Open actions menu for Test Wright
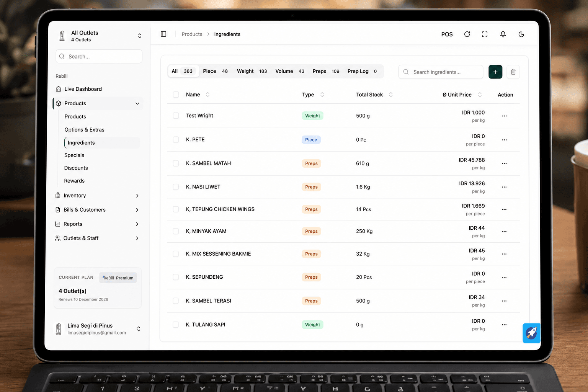 click(x=504, y=116)
